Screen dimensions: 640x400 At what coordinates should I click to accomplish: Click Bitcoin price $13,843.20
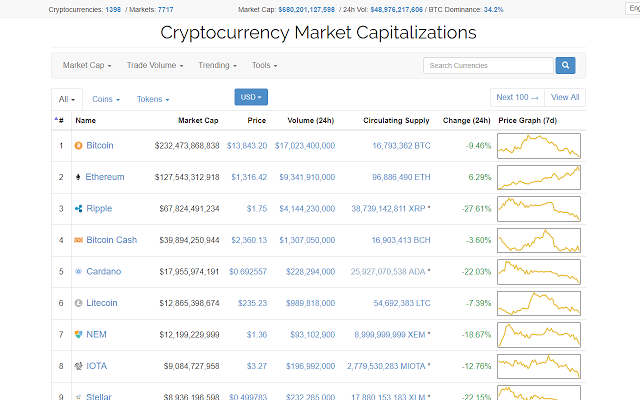click(x=247, y=146)
